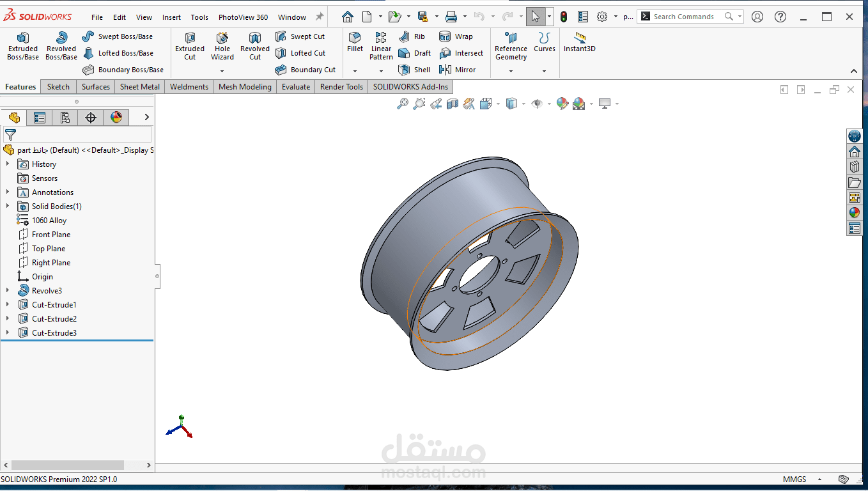This screenshot has width=868, height=491.
Task: Pick the Boundary Boss/Base tool
Action: click(123, 70)
